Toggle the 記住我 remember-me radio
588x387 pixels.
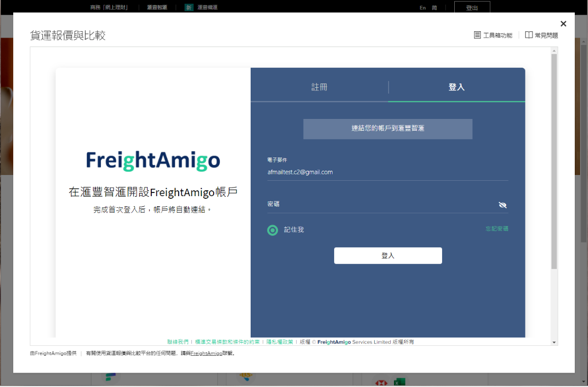[x=273, y=231]
